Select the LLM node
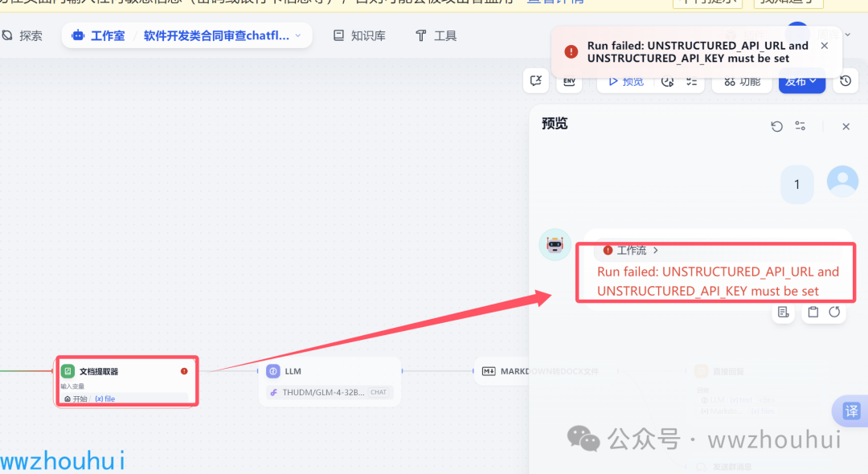Image resolution: width=868 pixels, height=474 pixels. click(x=330, y=382)
